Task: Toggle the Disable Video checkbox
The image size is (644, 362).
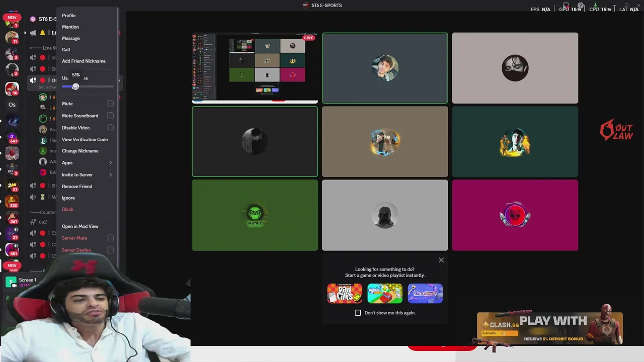Action: tap(110, 128)
